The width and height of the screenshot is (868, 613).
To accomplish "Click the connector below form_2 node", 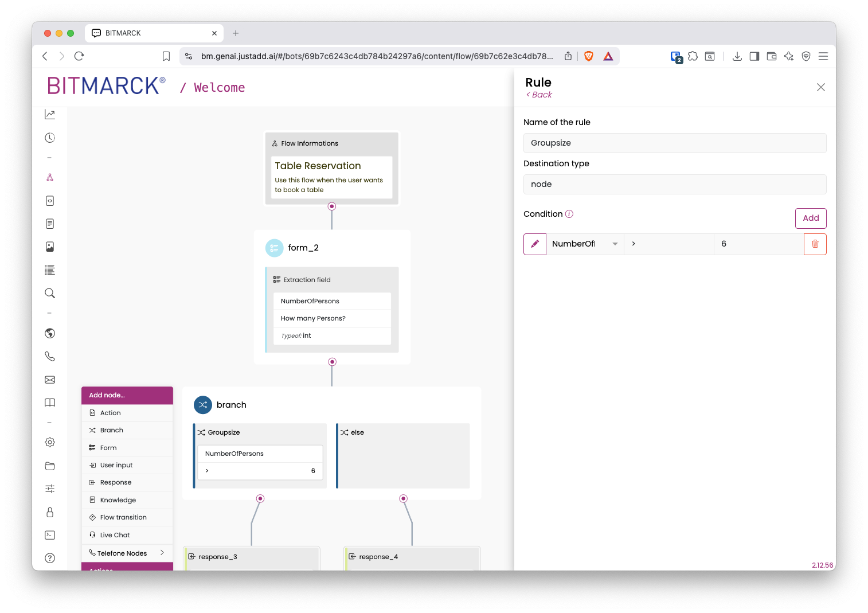I will 332,362.
